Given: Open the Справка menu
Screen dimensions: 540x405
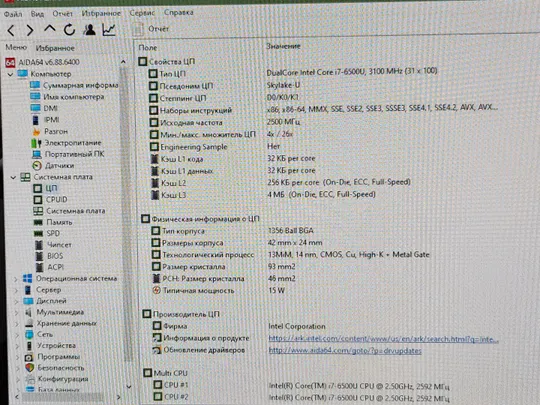Looking at the screenshot, I should [x=178, y=12].
